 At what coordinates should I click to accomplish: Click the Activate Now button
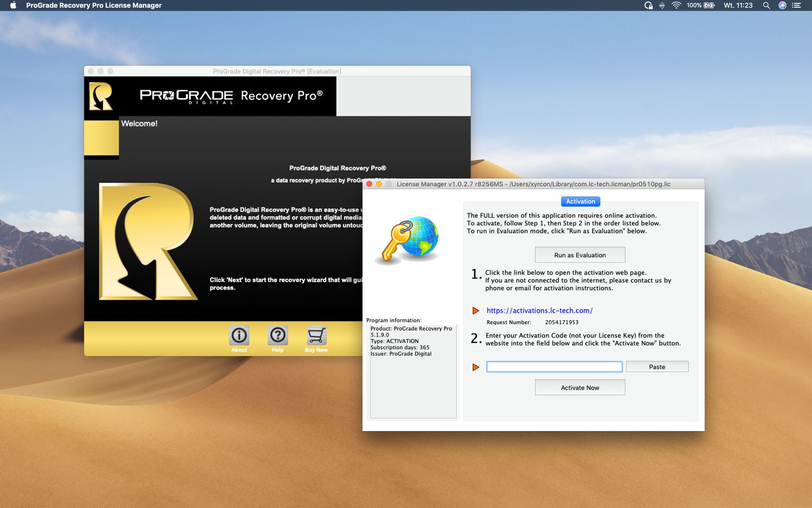[580, 387]
